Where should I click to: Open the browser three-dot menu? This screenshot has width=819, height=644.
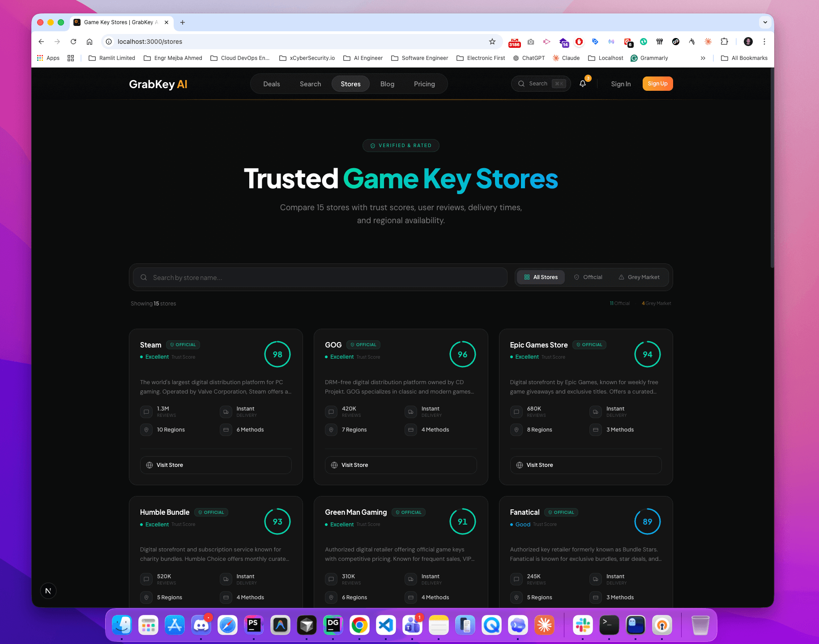764,42
